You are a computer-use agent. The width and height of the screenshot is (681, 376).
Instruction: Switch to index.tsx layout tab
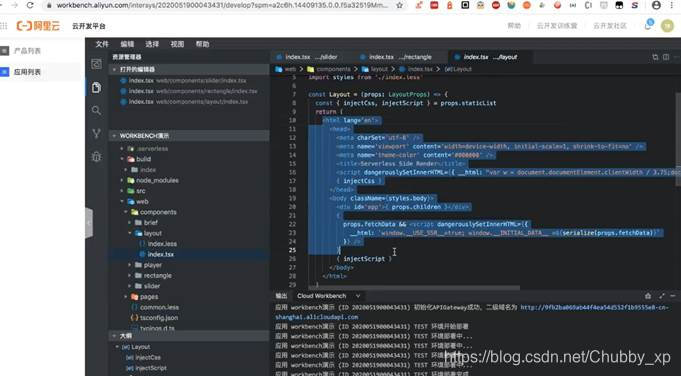[x=490, y=57]
